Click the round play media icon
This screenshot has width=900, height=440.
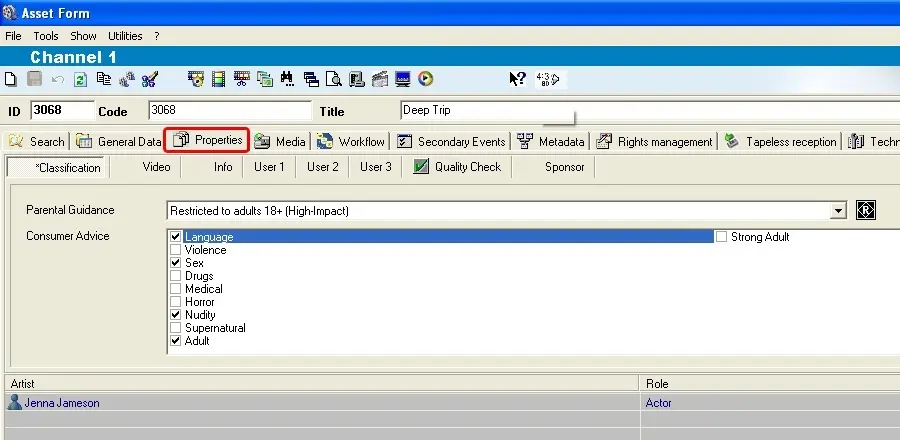point(426,79)
